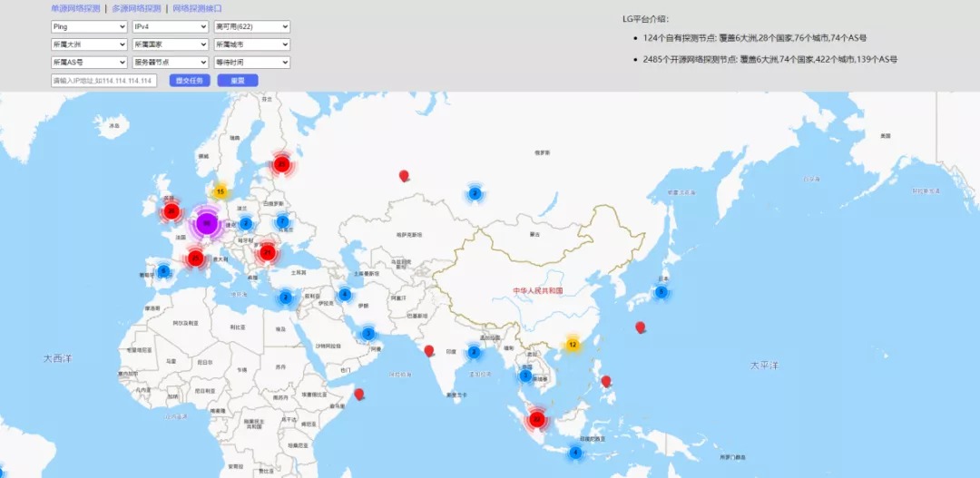Image resolution: width=980 pixels, height=478 pixels.
Task: Click the red pin marker in Somalia
Action: (x=358, y=394)
